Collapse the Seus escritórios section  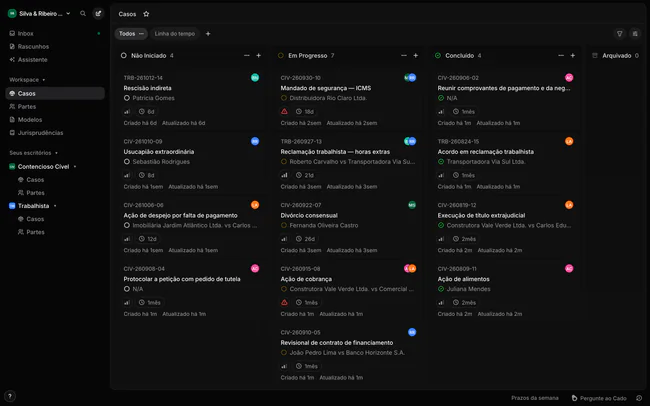coord(33,153)
